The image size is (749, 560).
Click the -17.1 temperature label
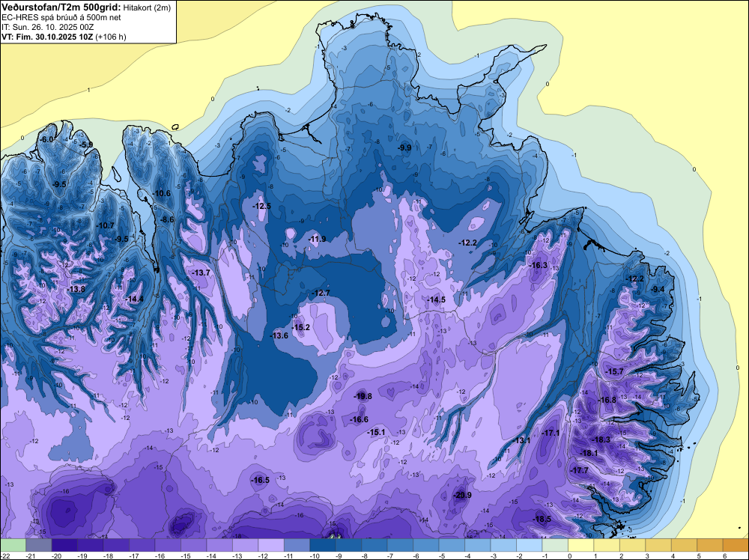pos(551,433)
